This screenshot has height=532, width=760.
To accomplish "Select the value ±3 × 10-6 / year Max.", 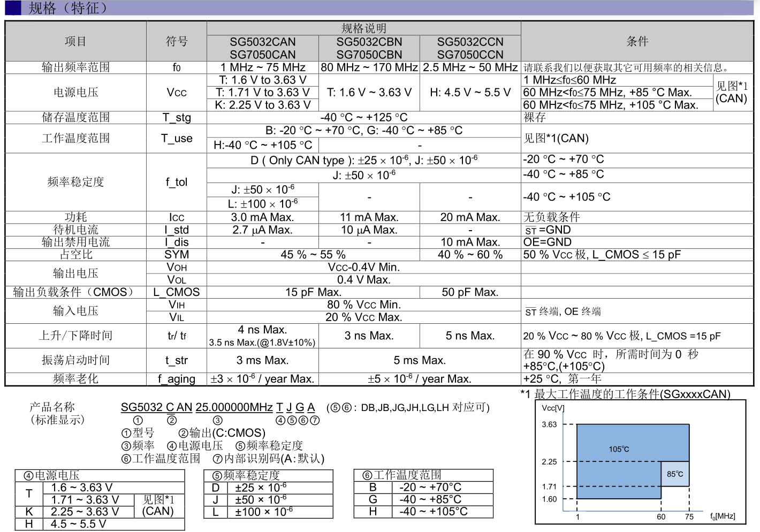I will [262, 379].
